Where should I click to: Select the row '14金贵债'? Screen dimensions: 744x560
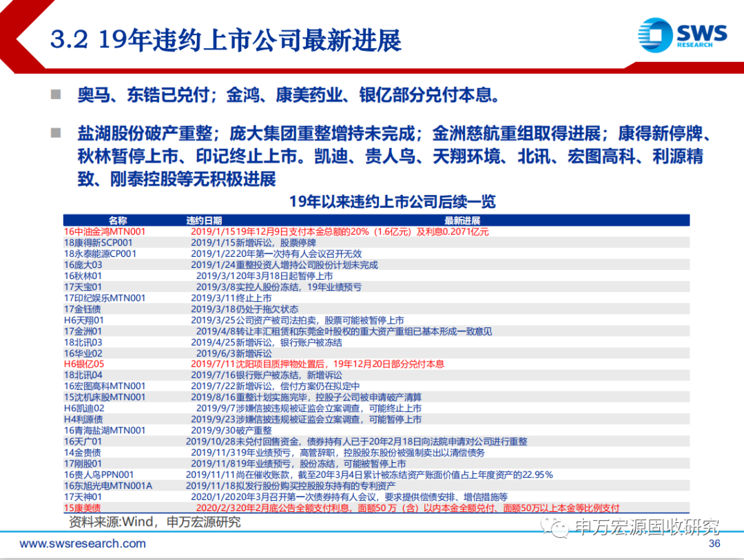[x=376, y=453]
